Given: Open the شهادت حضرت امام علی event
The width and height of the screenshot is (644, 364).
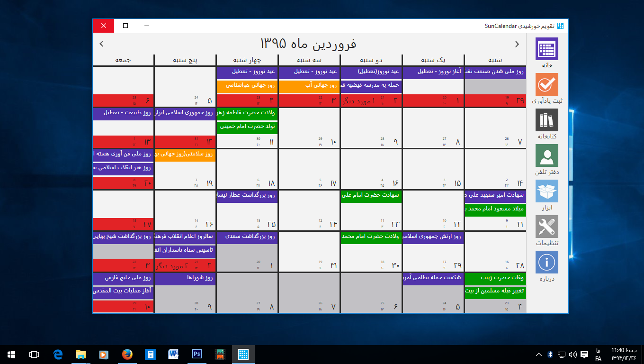Looking at the screenshot, I should (x=371, y=196).
